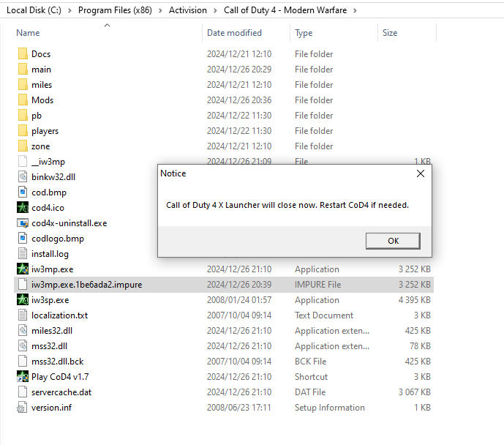Click 'BCK File' type cell
The height and width of the screenshot is (445, 504).
310,362
